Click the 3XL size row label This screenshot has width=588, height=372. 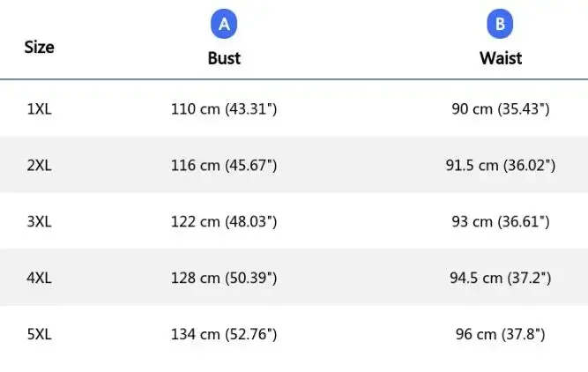(x=39, y=221)
